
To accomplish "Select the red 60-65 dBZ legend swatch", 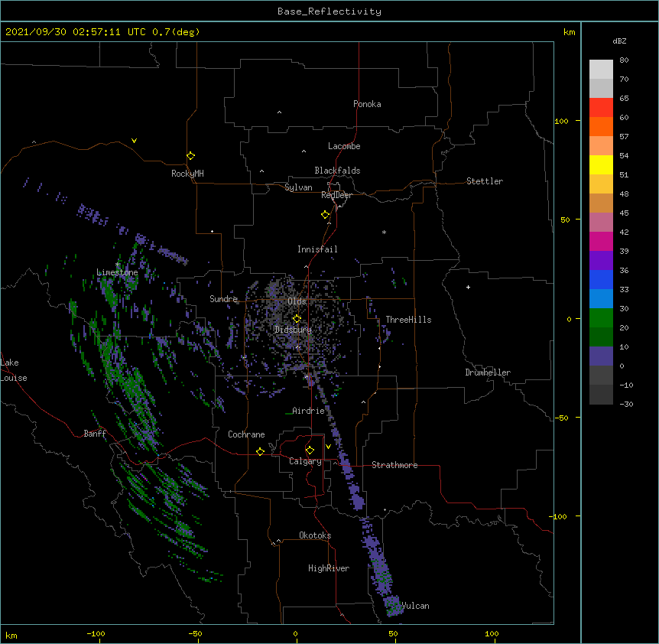I will point(601,108).
